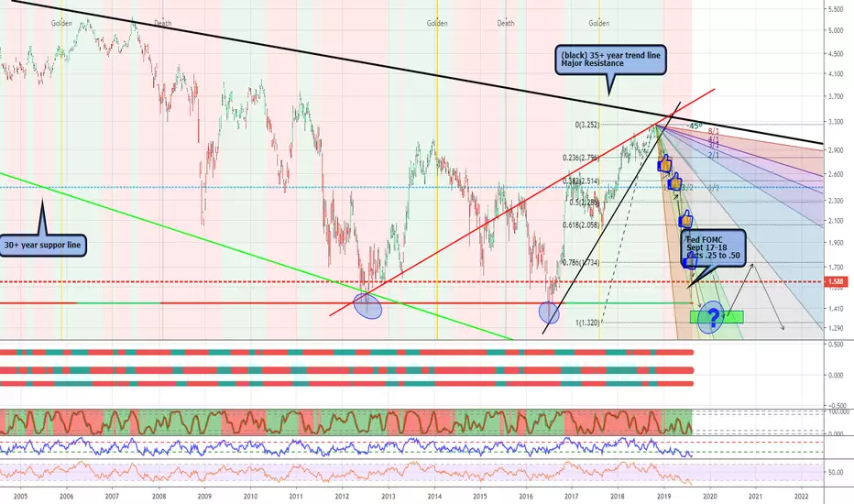This screenshot has height=504, width=854.
Task: Select the thumbs-up icon at the 0.786(1.734) level
Action: tap(689, 261)
